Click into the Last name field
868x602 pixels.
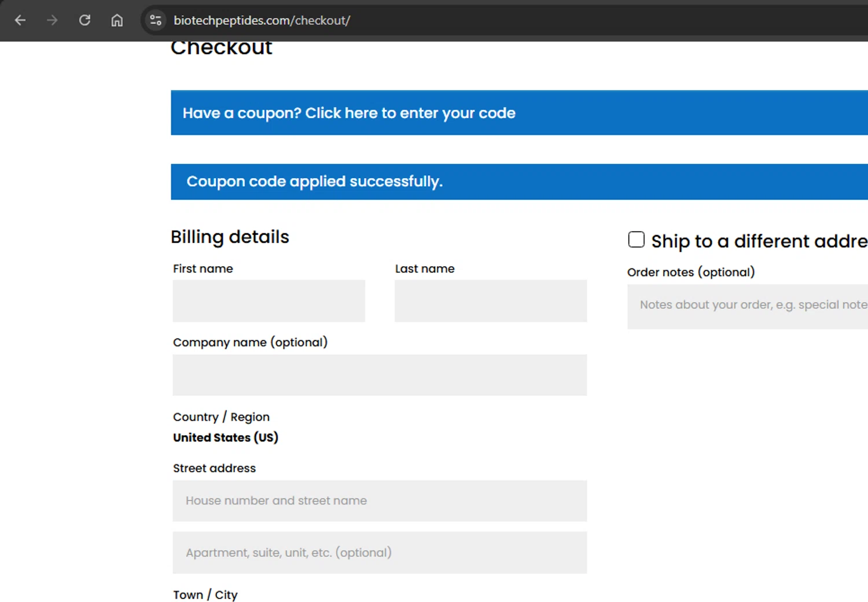[490, 301]
